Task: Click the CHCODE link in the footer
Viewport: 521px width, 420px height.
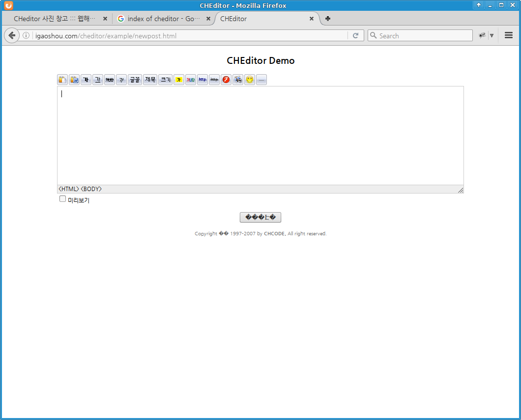Action: click(274, 234)
